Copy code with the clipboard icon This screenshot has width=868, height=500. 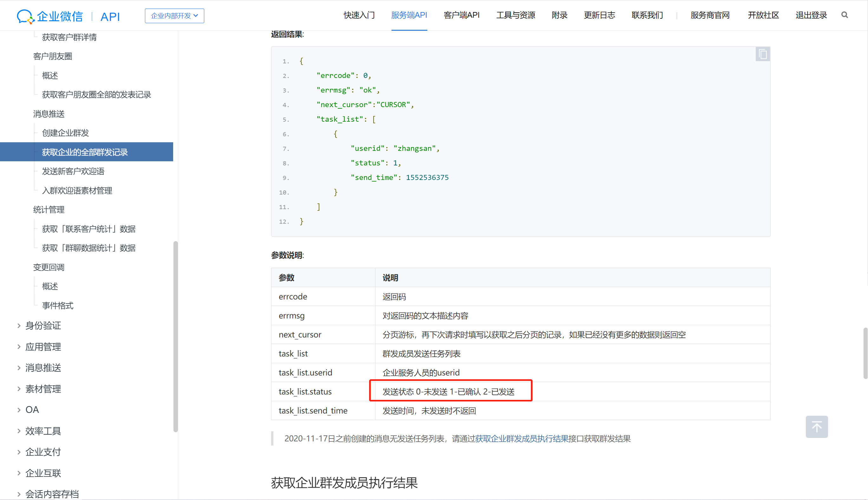tap(762, 54)
